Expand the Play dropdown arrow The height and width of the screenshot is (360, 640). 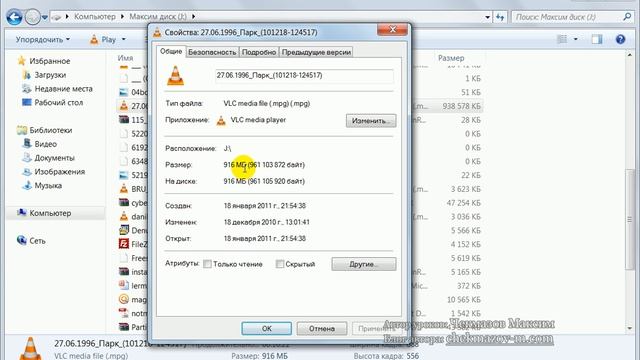click(x=124, y=40)
